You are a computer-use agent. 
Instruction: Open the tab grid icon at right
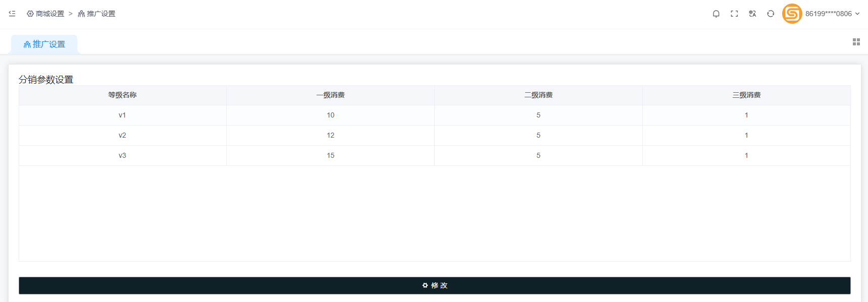856,42
